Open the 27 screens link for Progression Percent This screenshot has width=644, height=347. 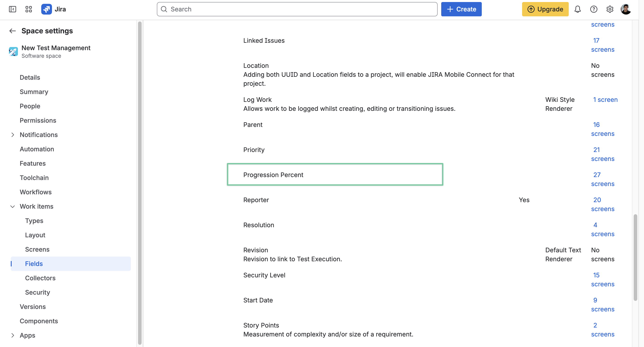[x=603, y=179]
